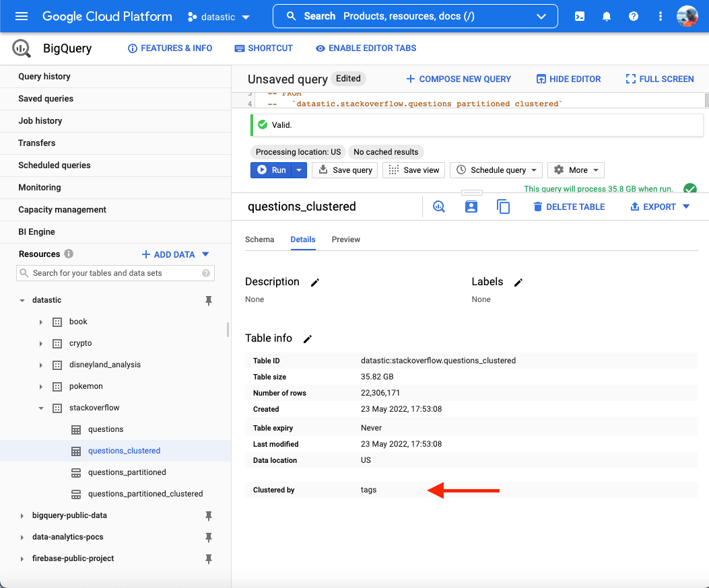
Task: Edit Labels using the pencil icon
Action: pos(518,283)
